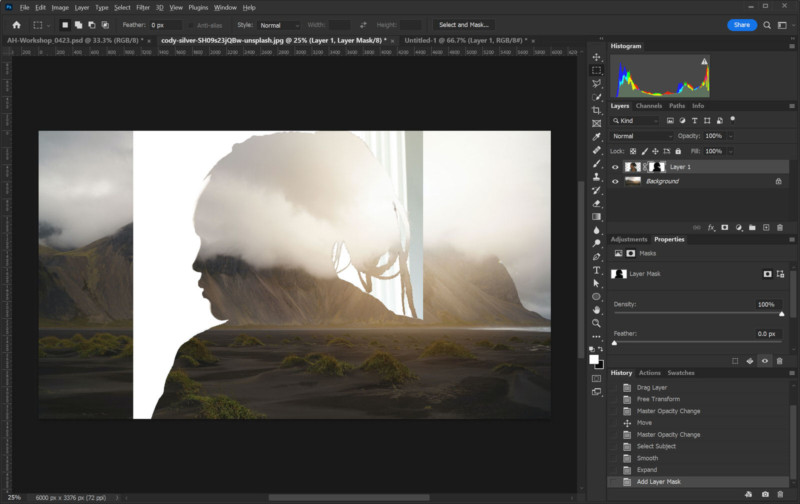The width and height of the screenshot is (800, 504).
Task: Select the Brush tool
Action: coord(596,163)
